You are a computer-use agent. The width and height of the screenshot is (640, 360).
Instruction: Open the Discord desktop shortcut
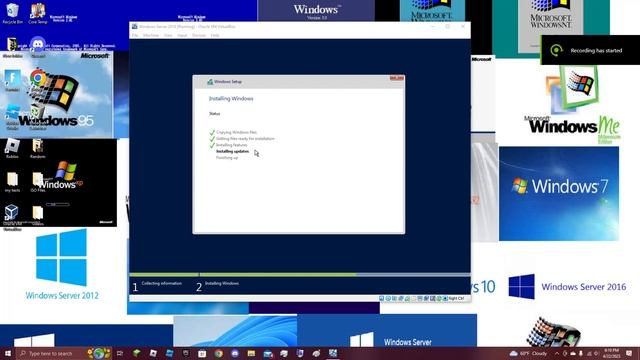(x=38, y=46)
